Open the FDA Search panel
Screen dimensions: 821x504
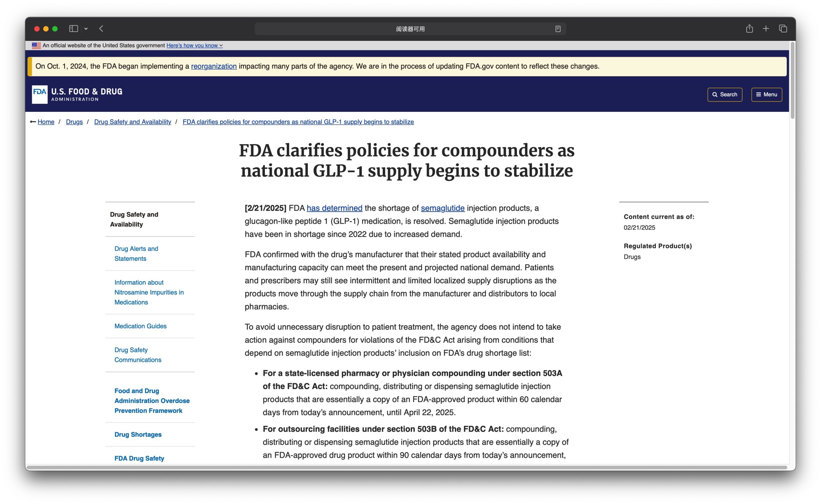(725, 94)
